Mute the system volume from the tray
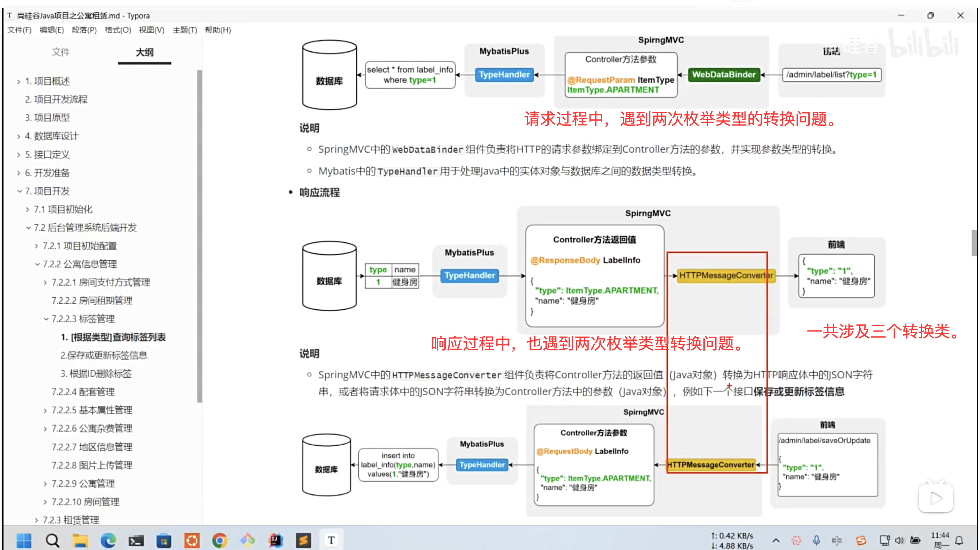The height and width of the screenshot is (550, 980). 899,539
